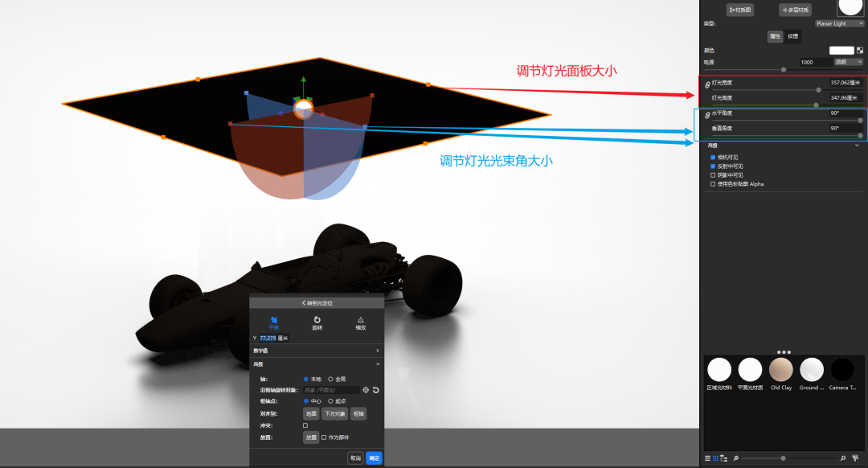Click the link icon beside 灯光宽度

point(707,84)
